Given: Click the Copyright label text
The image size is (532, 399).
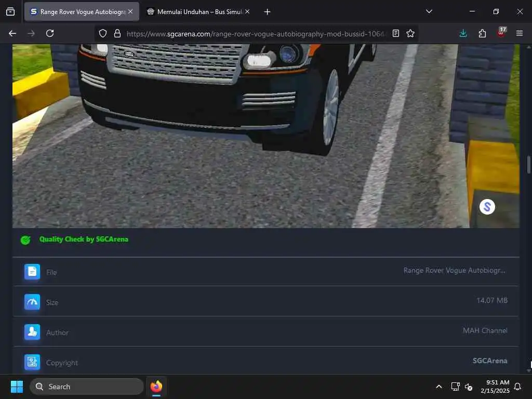Looking at the screenshot, I should 62,363.
